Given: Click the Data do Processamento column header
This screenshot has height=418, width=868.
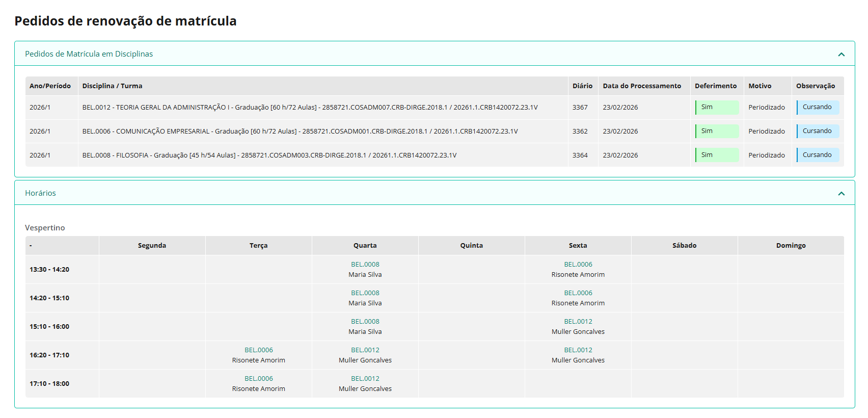Looking at the screenshot, I should [x=641, y=86].
